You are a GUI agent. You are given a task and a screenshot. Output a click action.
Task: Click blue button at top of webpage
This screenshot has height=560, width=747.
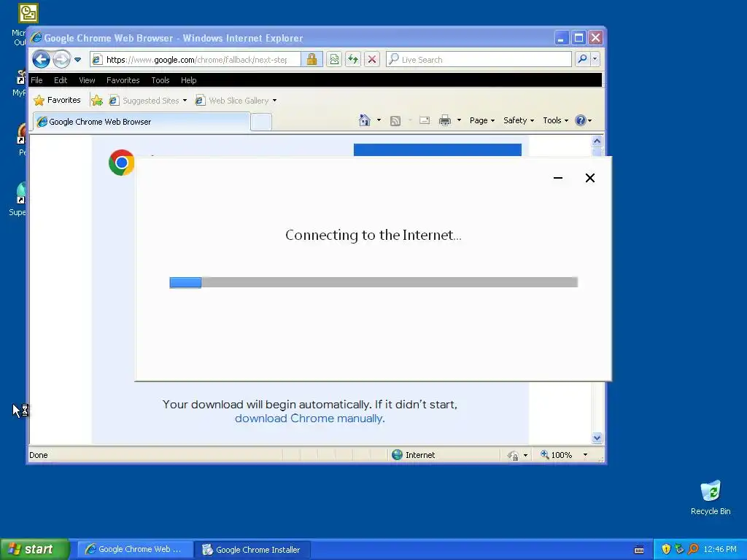pyautogui.click(x=438, y=149)
